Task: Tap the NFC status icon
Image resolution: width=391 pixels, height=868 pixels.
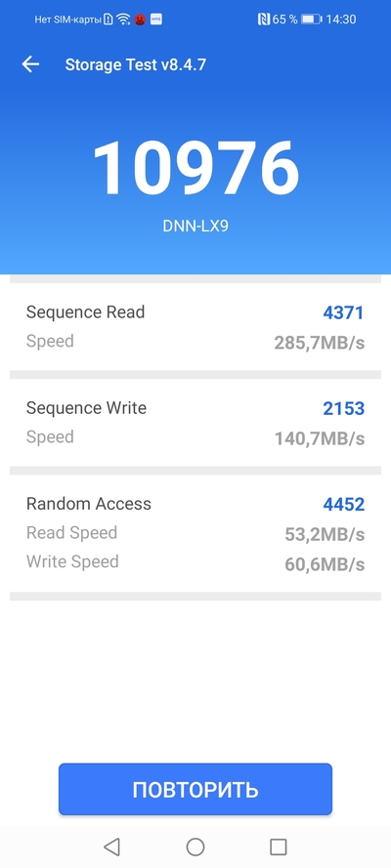Action: tap(264, 20)
